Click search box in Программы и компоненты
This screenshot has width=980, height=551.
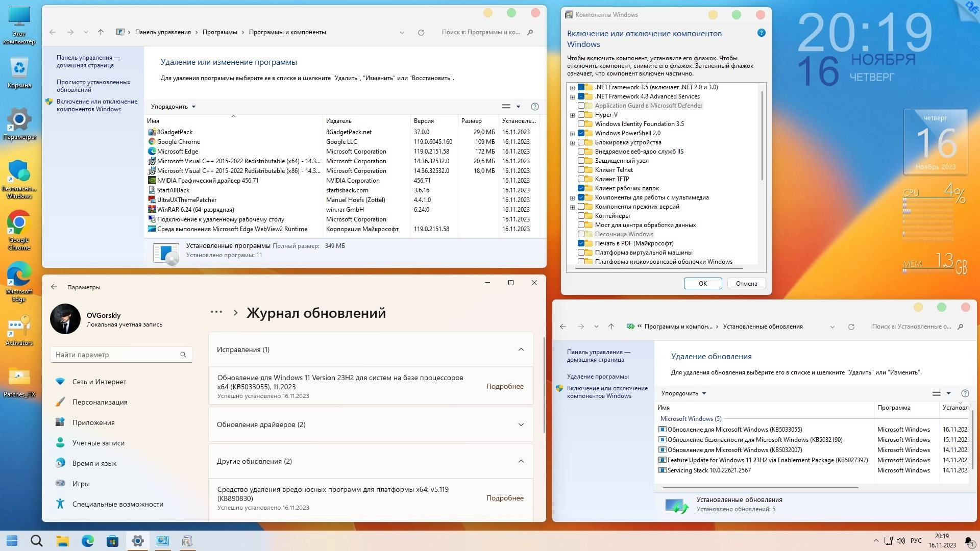pos(487,32)
